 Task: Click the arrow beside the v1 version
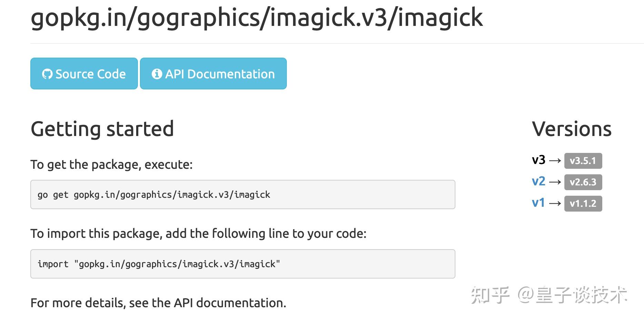tap(556, 203)
